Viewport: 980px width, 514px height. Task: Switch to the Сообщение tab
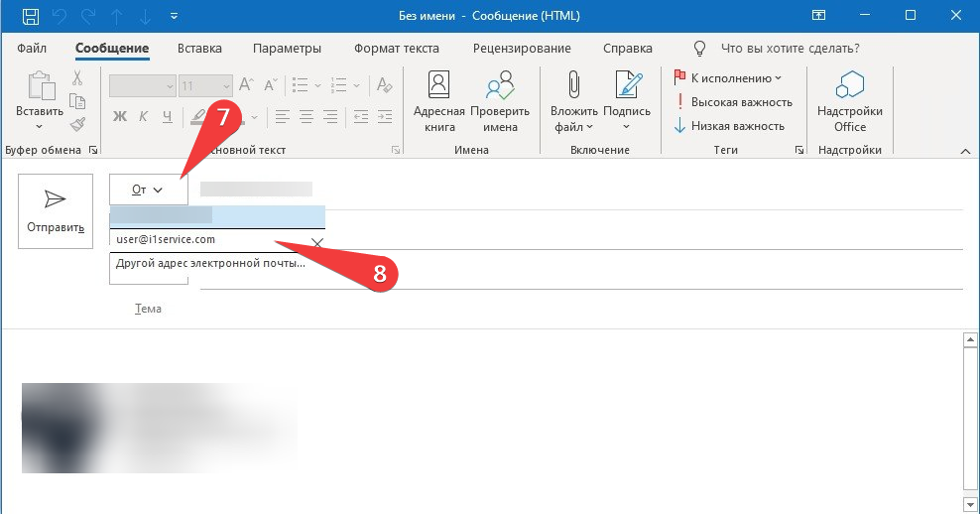112,49
